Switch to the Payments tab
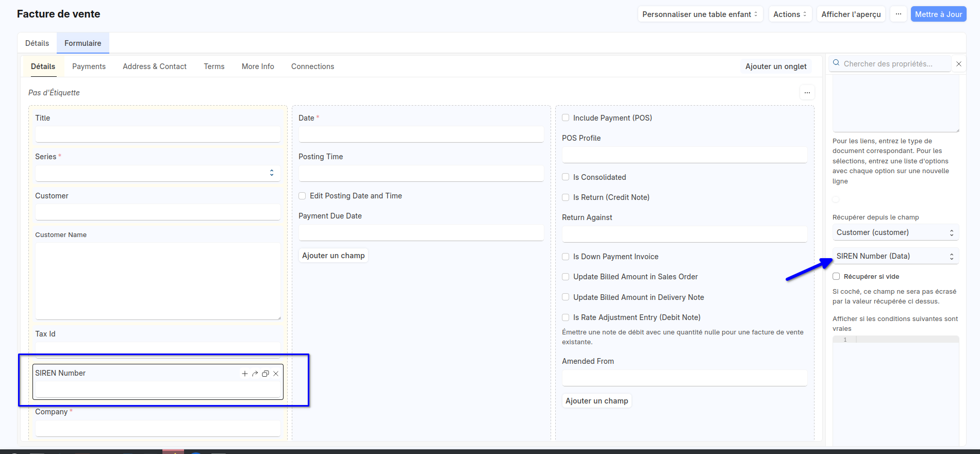Viewport: 980px width, 454px height. pos(89,66)
